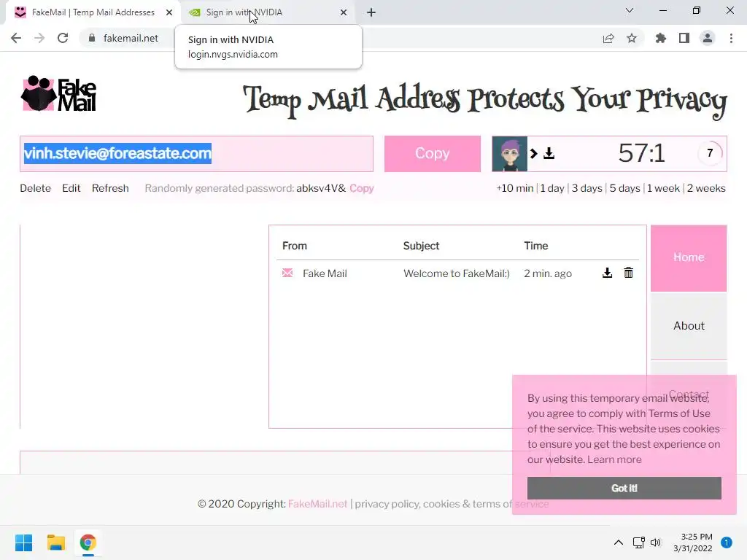The height and width of the screenshot is (560, 747).
Task: Open FakeMail.net footer link
Action: tap(318, 504)
